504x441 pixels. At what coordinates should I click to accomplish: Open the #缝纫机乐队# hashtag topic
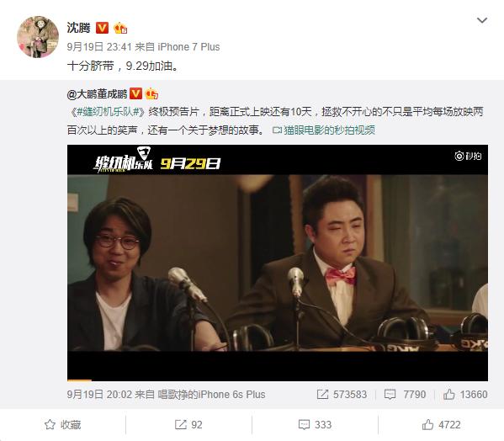pyautogui.click(x=109, y=112)
